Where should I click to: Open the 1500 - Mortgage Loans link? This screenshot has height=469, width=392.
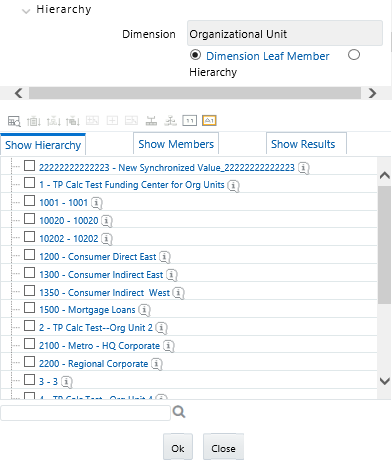click(87, 310)
